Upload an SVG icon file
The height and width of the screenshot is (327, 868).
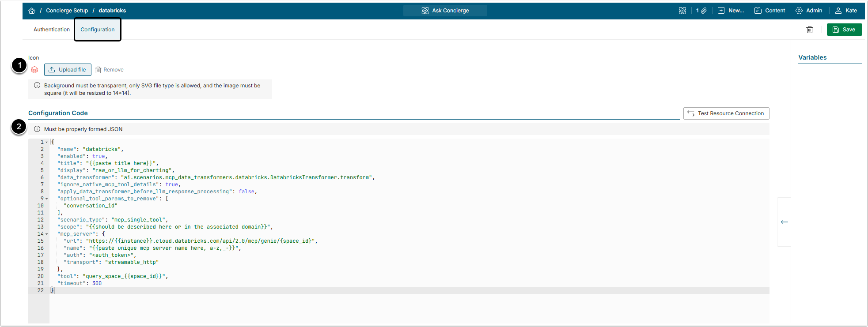click(x=68, y=70)
